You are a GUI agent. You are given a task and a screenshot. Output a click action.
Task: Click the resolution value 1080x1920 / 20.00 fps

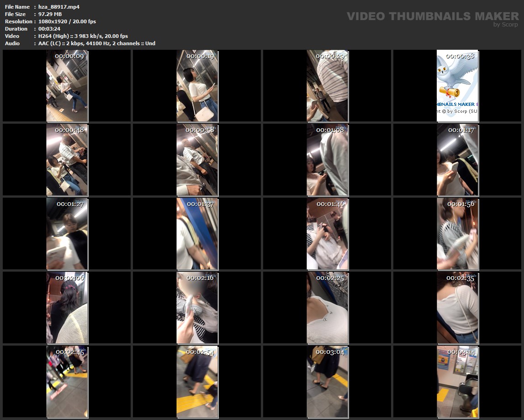tap(67, 21)
